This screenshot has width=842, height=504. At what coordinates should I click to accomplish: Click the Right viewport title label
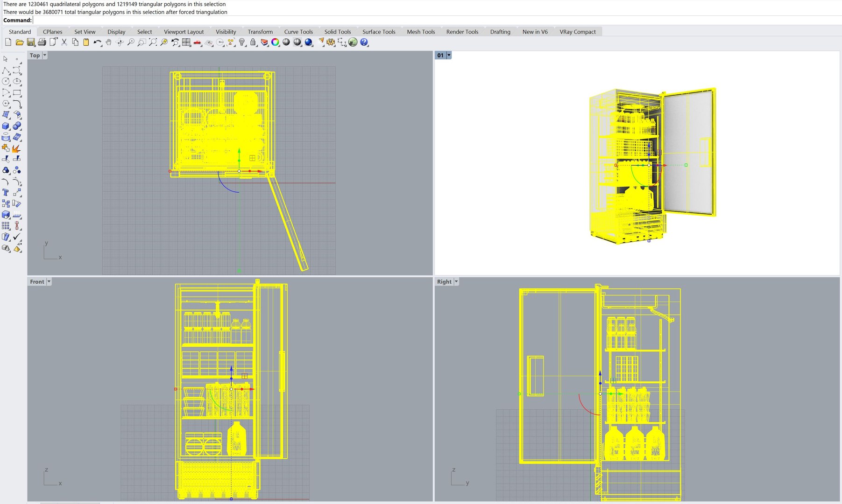pyautogui.click(x=444, y=281)
